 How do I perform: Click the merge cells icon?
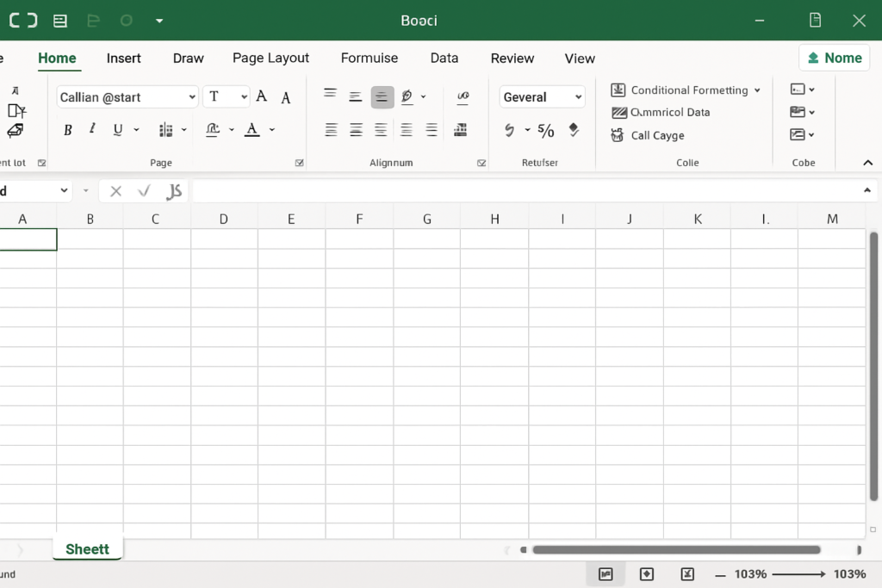click(460, 130)
